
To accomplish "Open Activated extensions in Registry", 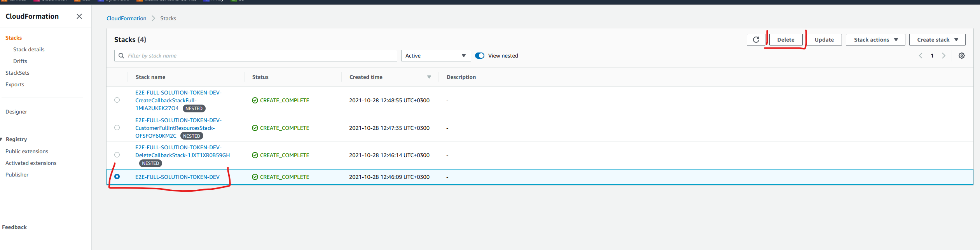I will tap(31, 163).
